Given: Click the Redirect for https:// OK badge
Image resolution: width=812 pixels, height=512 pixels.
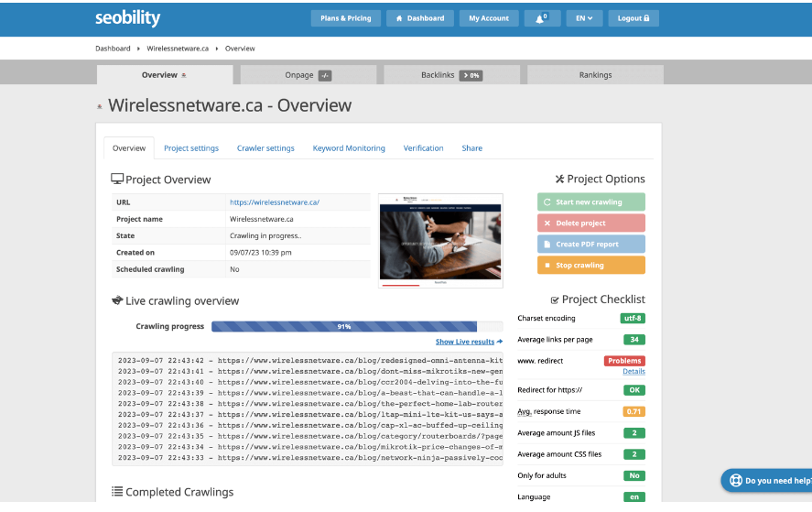Looking at the screenshot, I should pos(633,389).
